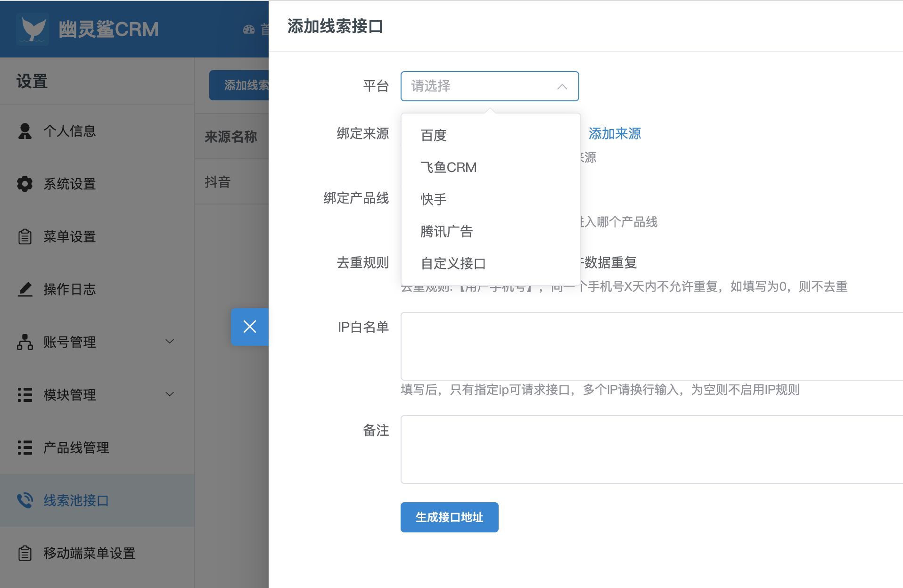Click the 模块管理 list icon
This screenshot has height=588, width=903.
[25, 395]
